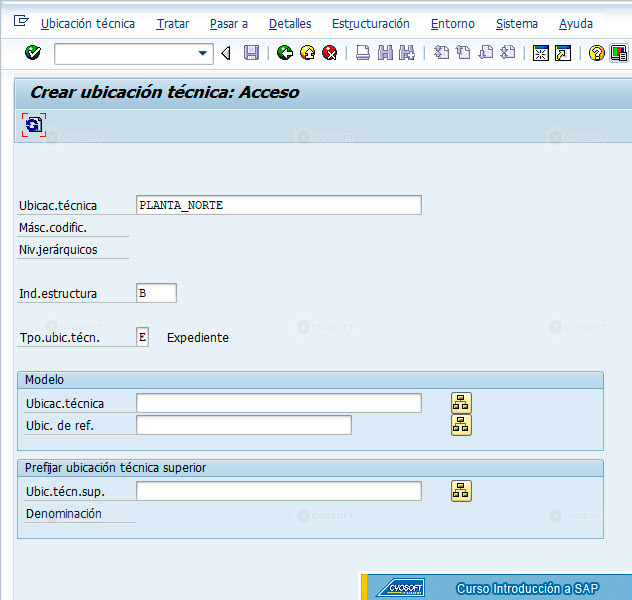Click the Customize local layout icon
Screen dimensions: 632x600
coord(619,53)
